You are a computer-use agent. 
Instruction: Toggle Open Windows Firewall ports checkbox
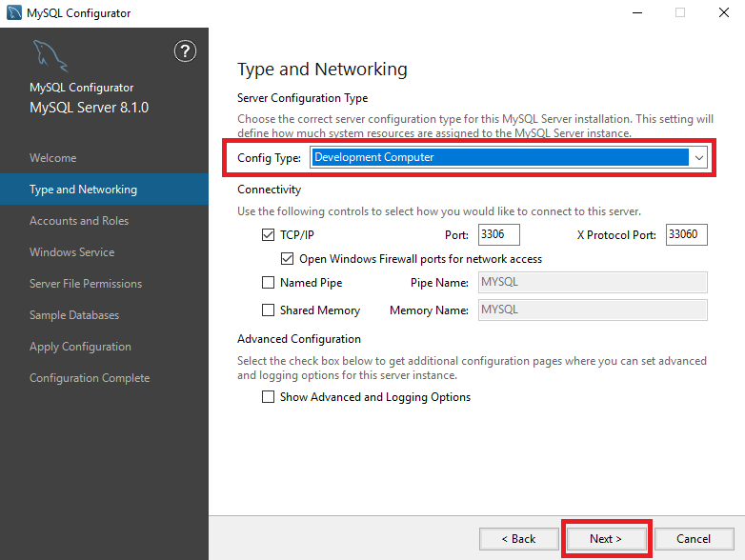tap(287, 258)
